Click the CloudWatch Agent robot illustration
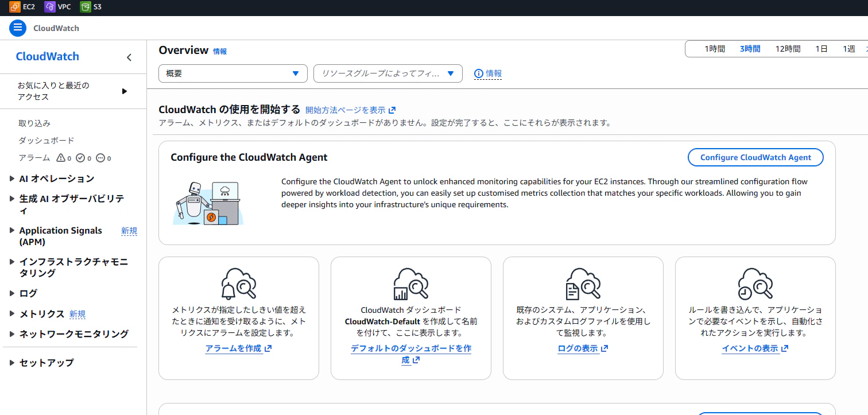The width and height of the screenshot is (868, 415). tap(208, 203)
